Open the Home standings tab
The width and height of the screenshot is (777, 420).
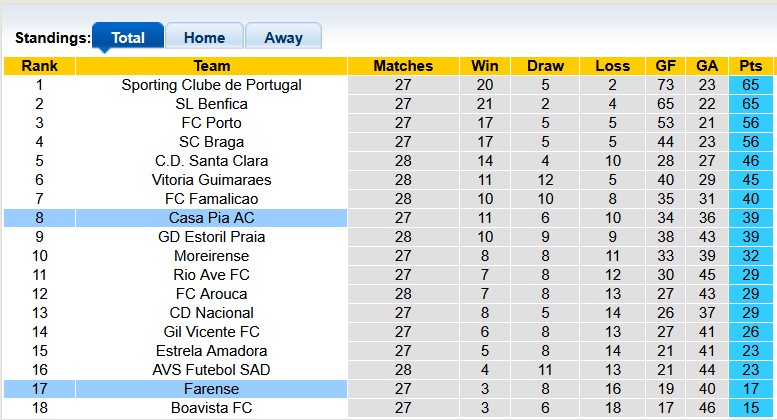(204, 38)
